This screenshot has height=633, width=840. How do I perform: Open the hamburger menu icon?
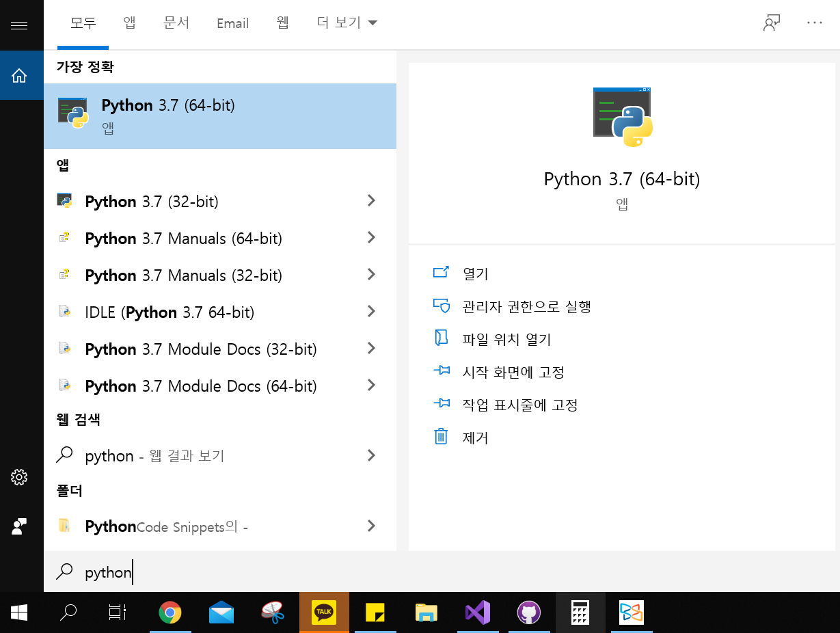[x=19, y=26]
